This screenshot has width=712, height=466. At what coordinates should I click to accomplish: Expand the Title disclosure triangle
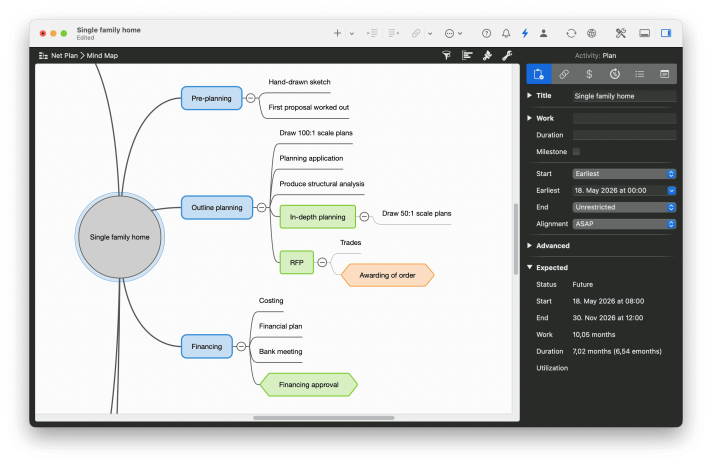(x=529, y=95)
